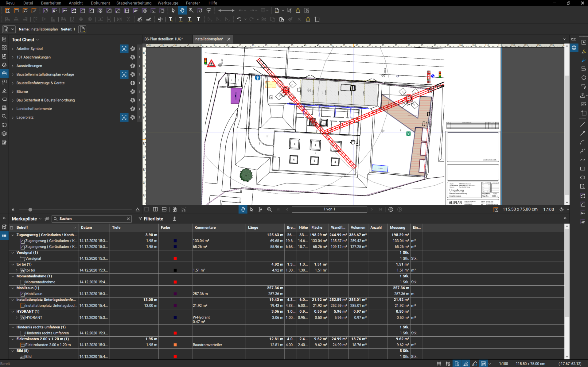Expand the Lagerplatz tool set
The width and height of the screenshot is (588, 367).
(13, 118)
